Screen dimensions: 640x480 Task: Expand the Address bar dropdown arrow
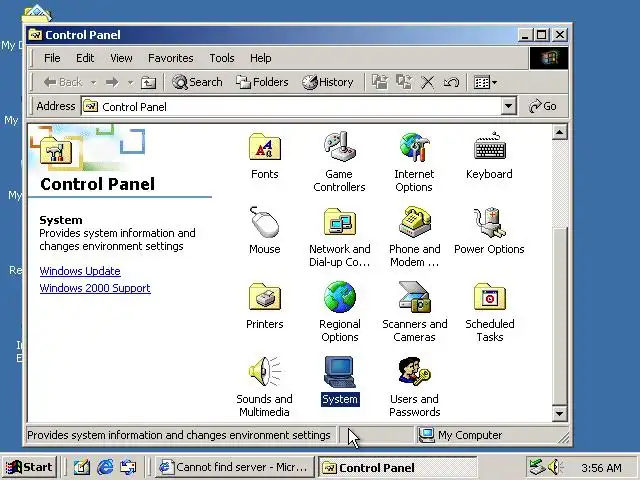point(508,107)
